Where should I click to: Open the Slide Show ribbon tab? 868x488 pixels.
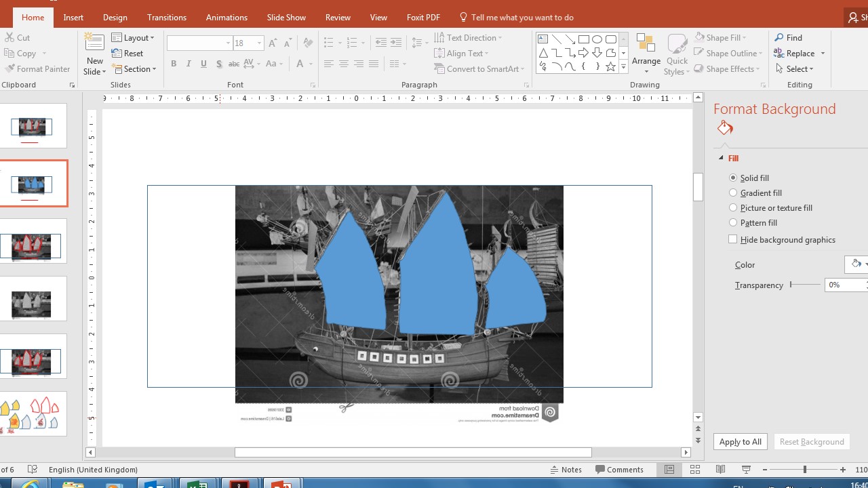[x=286, y=17]
